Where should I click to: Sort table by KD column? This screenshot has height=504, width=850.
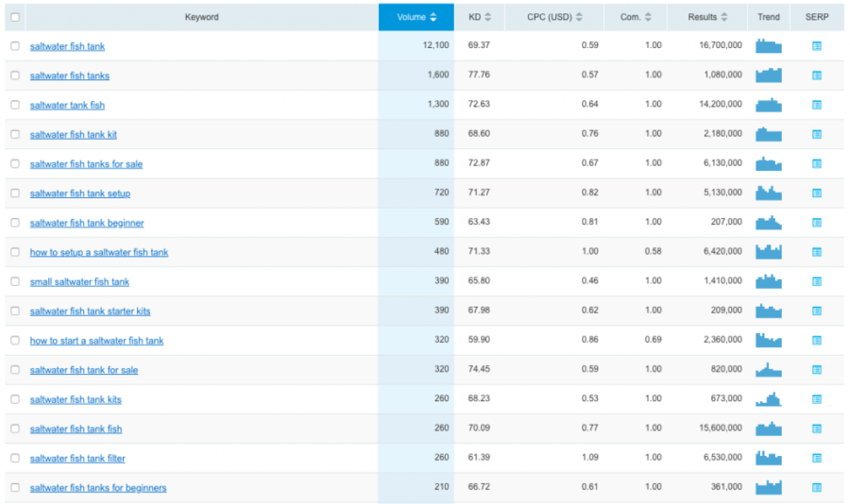479,17
